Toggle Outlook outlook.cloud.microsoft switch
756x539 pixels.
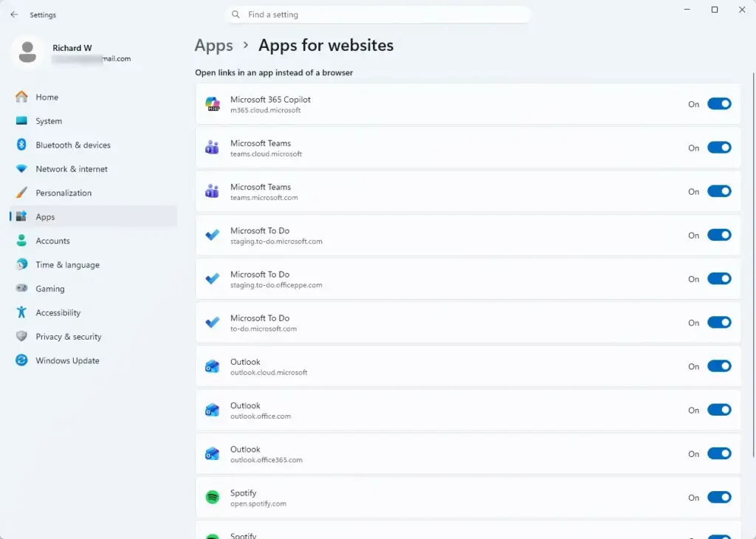click(x=719, y=366)
